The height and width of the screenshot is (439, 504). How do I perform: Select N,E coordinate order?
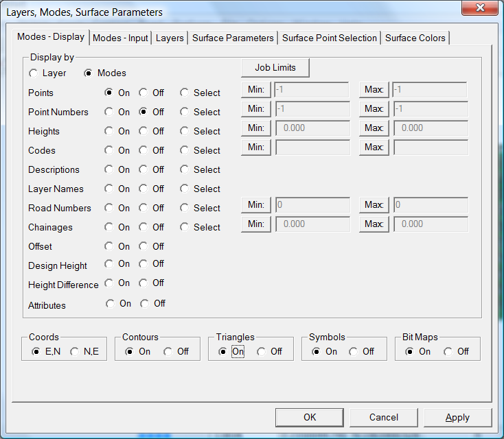click(x=75, y=351)
